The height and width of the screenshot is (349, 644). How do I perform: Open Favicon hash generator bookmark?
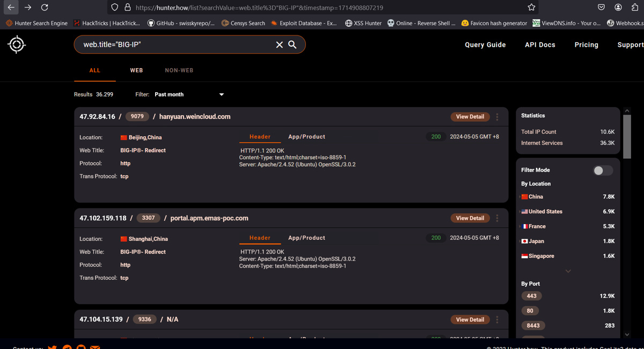pyautogui.click(x=494, y=23)
